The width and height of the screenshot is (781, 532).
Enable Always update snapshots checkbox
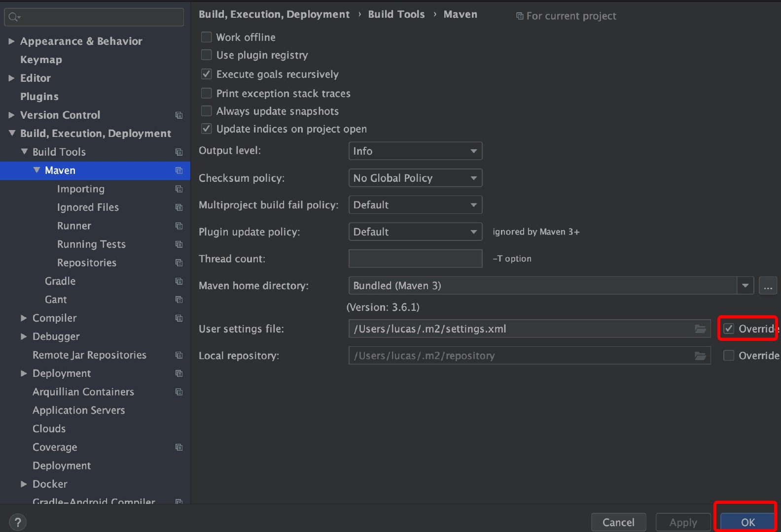[207, 111]
